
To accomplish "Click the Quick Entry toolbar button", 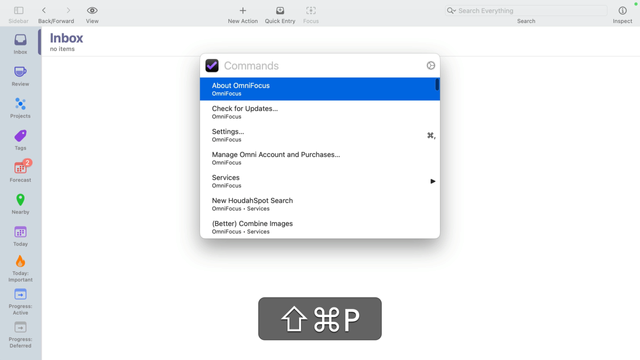I will pos(280,15).
